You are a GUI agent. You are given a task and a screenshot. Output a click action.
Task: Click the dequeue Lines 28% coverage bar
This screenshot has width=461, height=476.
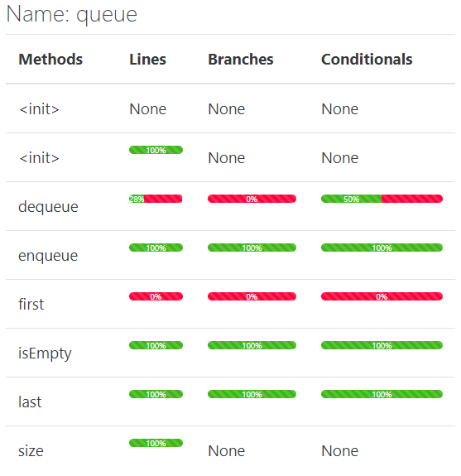click(156, 199)
